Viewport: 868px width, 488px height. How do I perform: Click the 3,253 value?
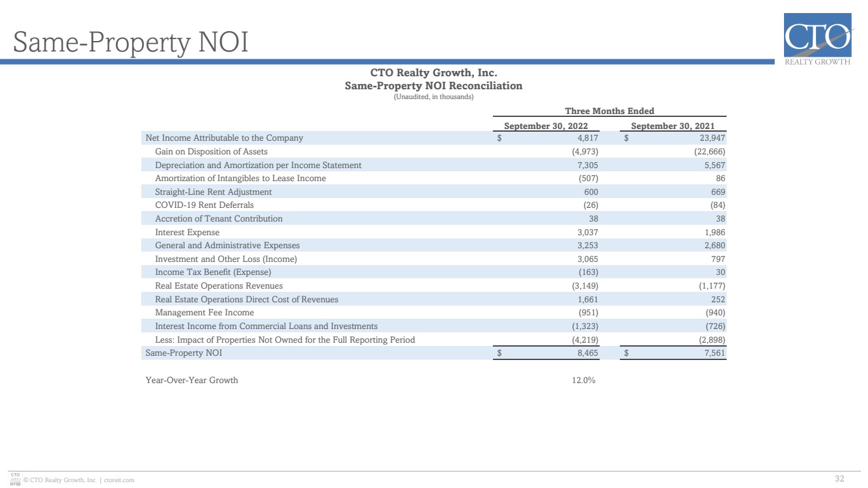tap(587, 245)
